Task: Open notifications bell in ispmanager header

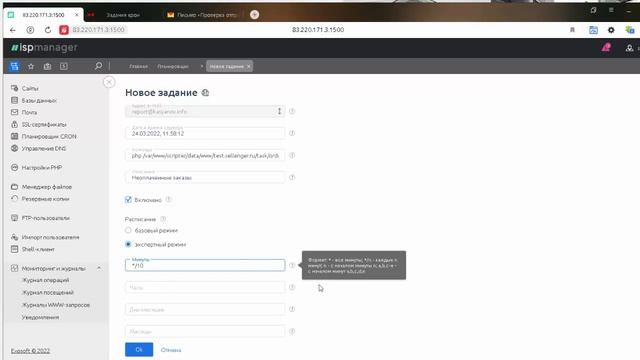Action: (x=606, y=48)
